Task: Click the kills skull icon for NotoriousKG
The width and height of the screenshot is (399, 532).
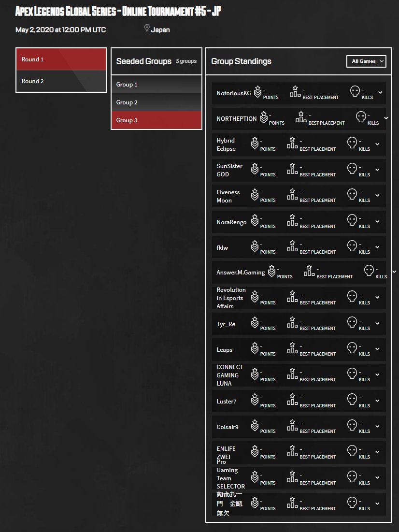Action: 355,91
